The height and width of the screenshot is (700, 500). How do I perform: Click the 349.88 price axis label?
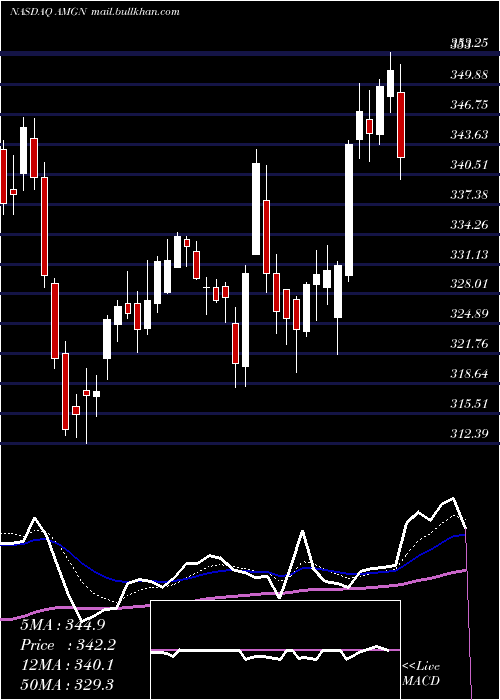click(x=469, y=75)
